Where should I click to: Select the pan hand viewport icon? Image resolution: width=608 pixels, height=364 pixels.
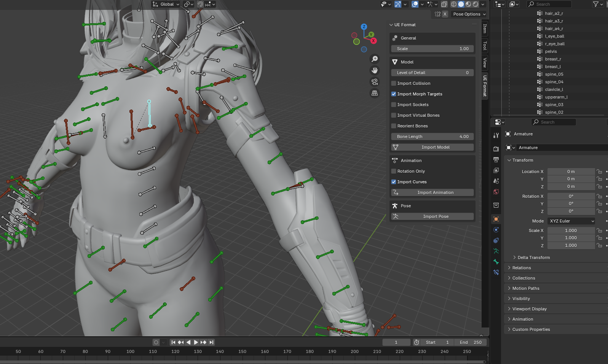(375, 70)
